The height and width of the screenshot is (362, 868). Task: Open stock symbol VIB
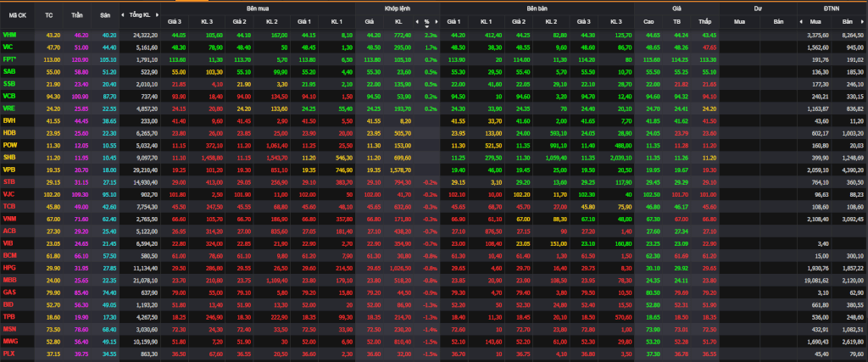pos(8,242)
